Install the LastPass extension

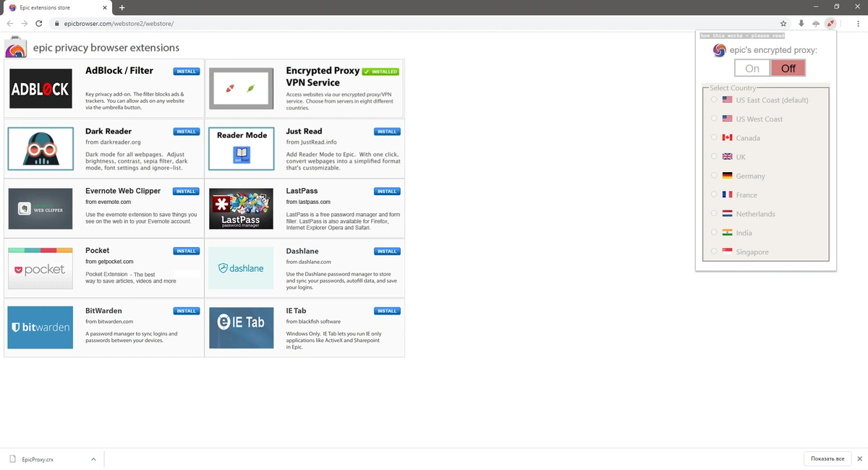[387, 192]
